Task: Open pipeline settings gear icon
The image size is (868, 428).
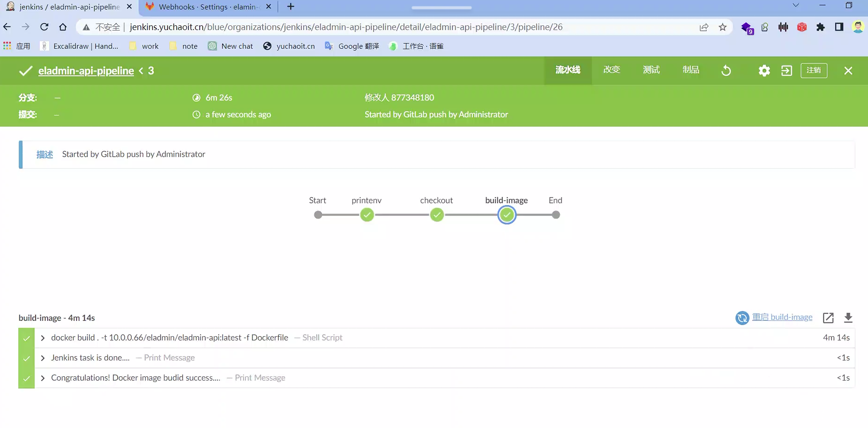Action: pos(764,71)
